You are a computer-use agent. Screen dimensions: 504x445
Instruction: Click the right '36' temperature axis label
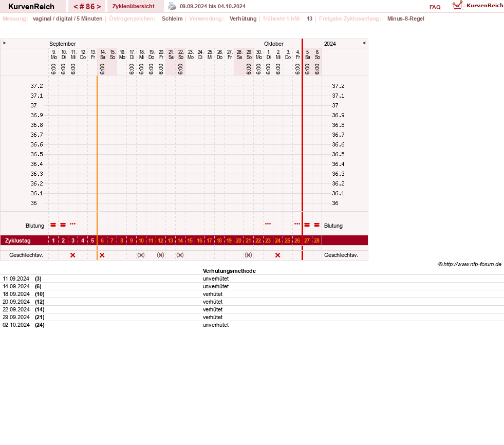(x=335, y=203)
